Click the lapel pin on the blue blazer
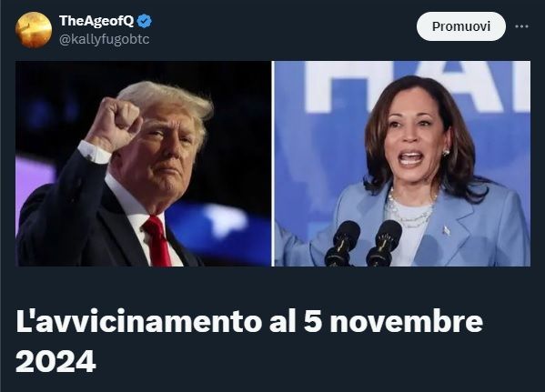The image size is (545, 392). [x=446, y=230]
